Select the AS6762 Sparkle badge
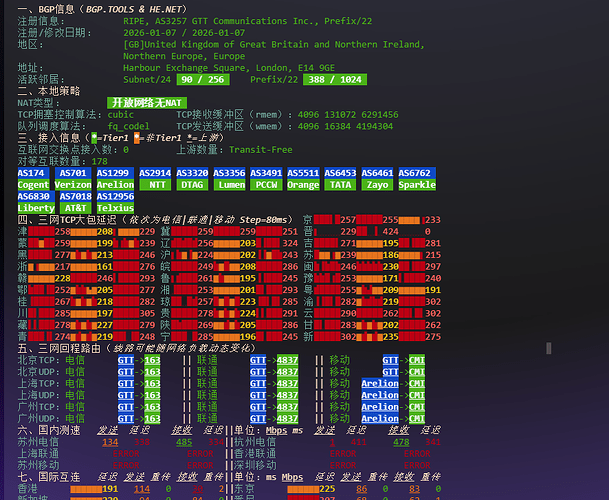 (417, 179)
